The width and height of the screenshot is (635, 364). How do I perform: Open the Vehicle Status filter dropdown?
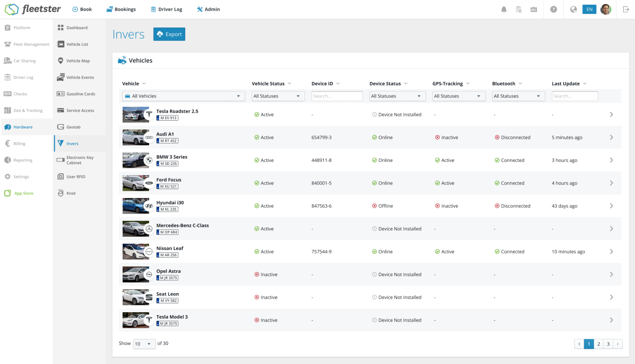278,96
